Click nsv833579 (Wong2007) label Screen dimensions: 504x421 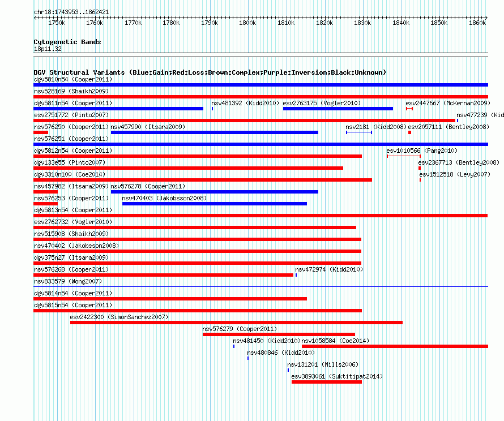(x=68, y=281)
